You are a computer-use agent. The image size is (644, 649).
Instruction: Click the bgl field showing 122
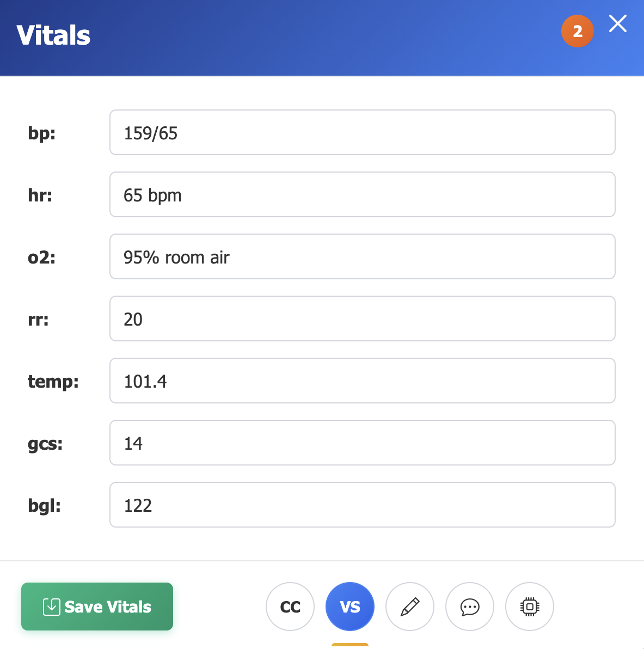point(362,505)
